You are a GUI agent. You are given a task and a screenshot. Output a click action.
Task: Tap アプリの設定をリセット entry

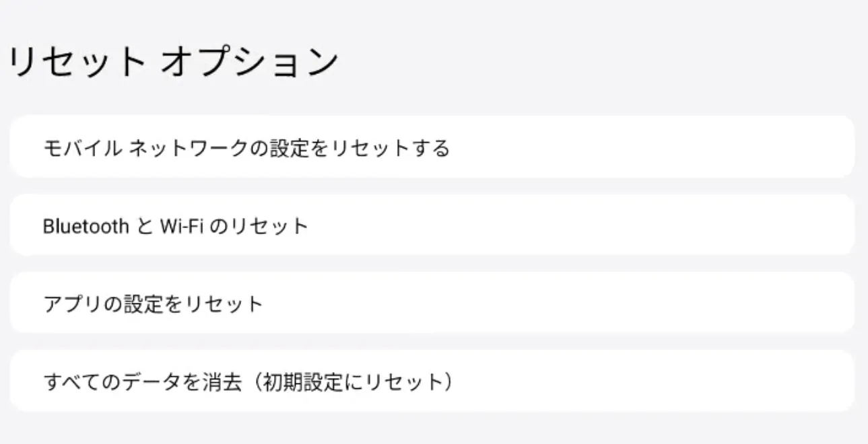click(x=153, y=304)
